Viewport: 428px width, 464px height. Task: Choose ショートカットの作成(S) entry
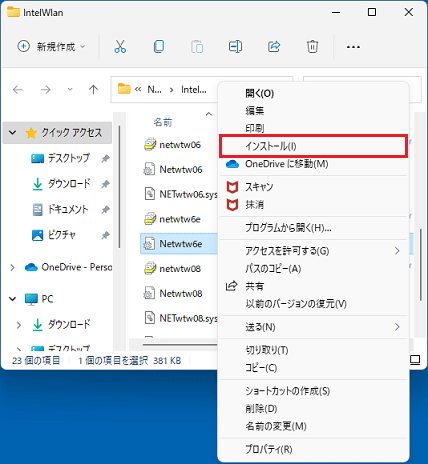[x=313, y=391]
